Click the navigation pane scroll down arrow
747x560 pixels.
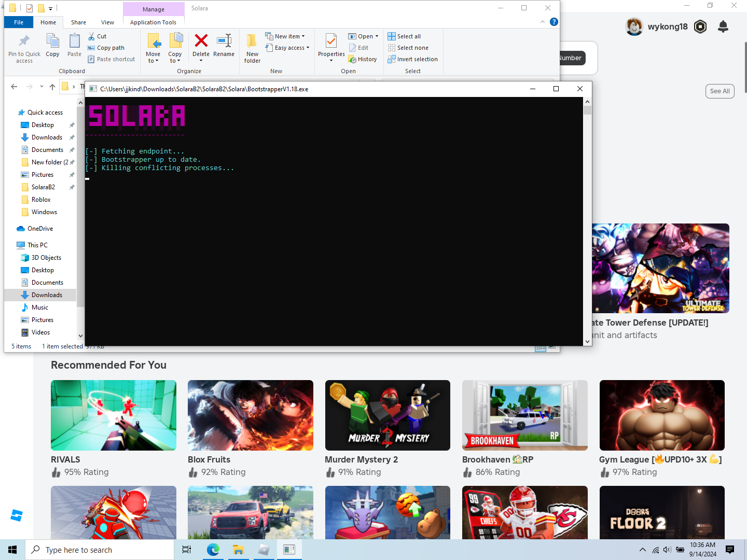tap(80, 336)
